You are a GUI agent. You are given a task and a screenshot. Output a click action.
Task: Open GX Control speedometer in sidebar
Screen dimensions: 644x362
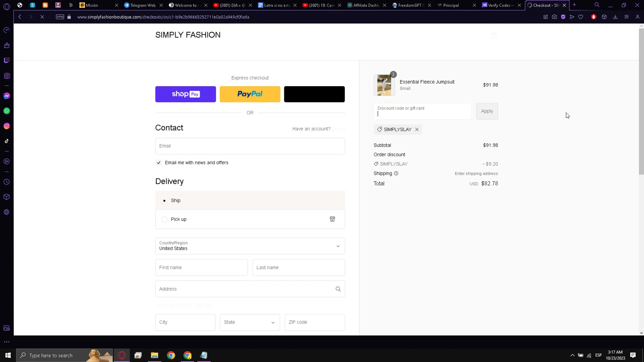click(x=6, y=30)
